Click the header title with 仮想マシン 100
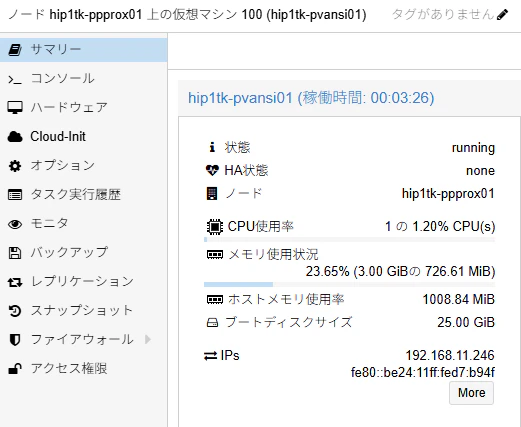Image resolution: width=521 pixels, height=427 pixels. 187,15
